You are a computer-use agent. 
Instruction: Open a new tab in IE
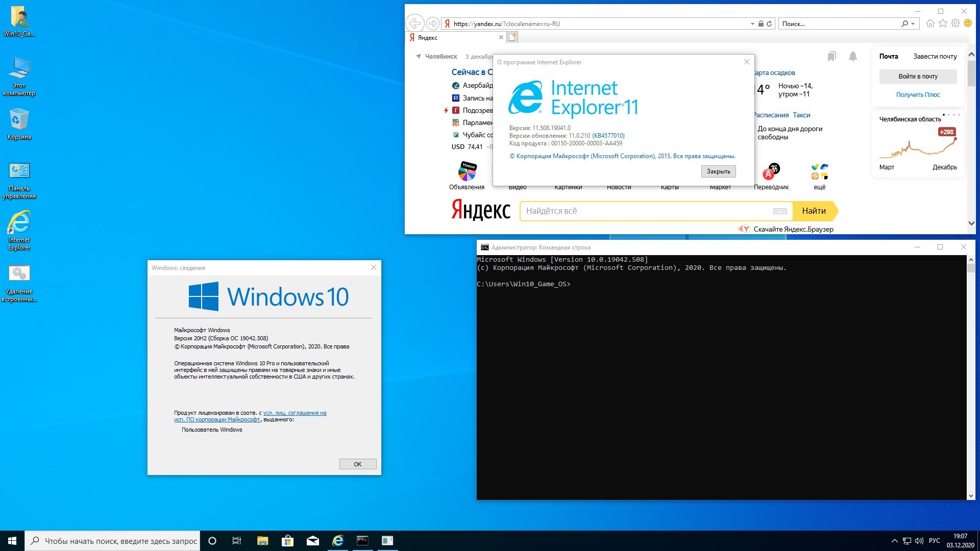pos(512,37)
